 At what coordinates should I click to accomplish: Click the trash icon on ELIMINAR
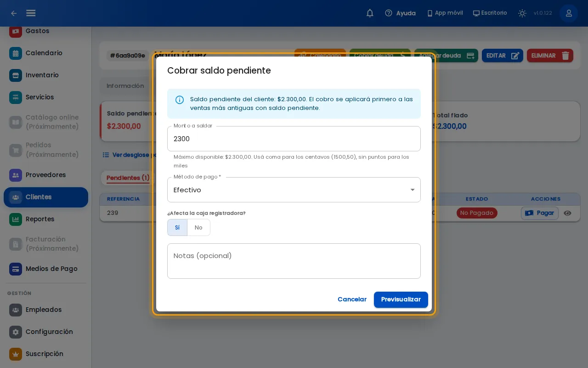565,56
